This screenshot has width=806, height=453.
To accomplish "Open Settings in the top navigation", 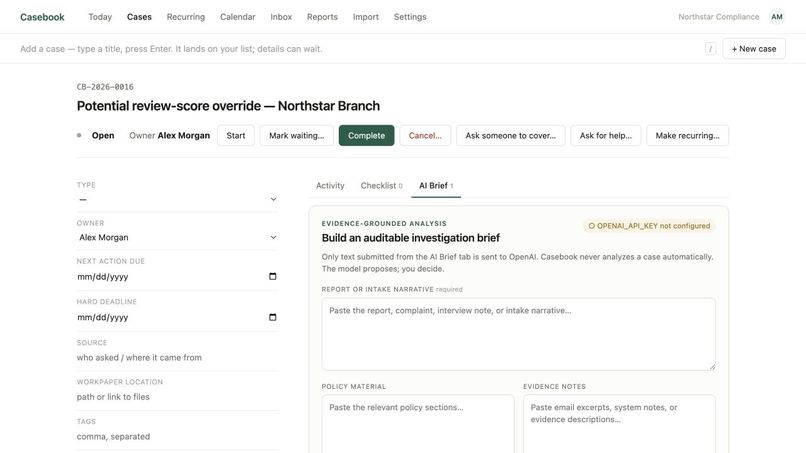I will 410,17.
